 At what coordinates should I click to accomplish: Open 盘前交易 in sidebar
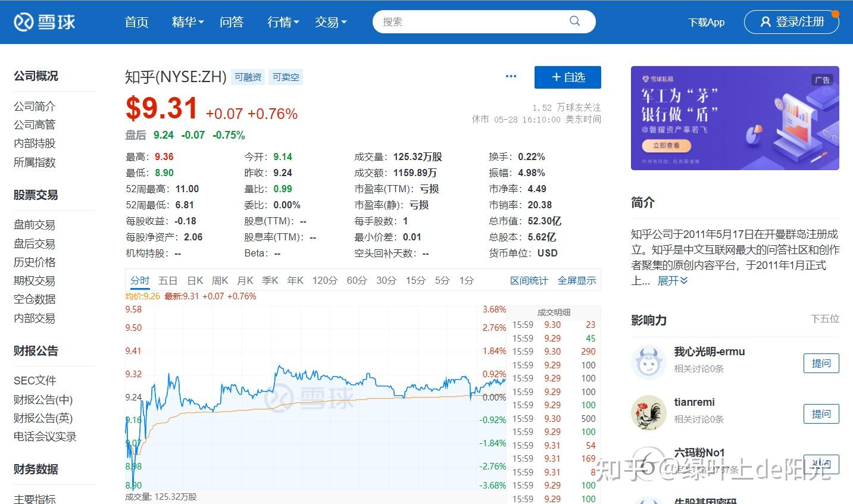(x=35, y=225)
